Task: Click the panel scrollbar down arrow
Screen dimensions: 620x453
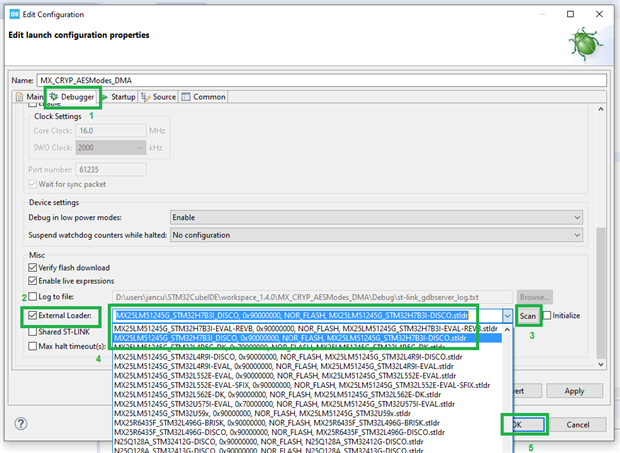Action: (x=601, y=364)
